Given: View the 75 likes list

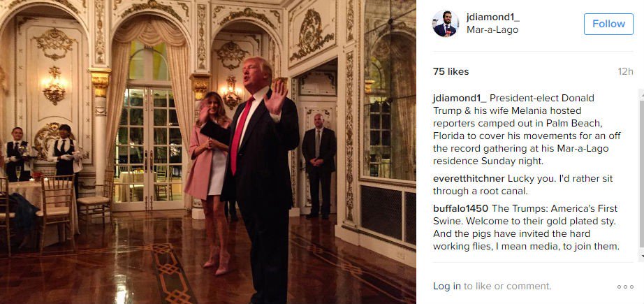Looking at the screenshot, I should 451,71.
